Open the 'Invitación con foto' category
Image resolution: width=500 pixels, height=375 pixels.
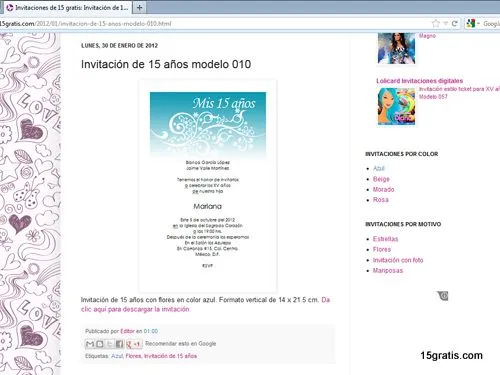(x=398, y=260)
